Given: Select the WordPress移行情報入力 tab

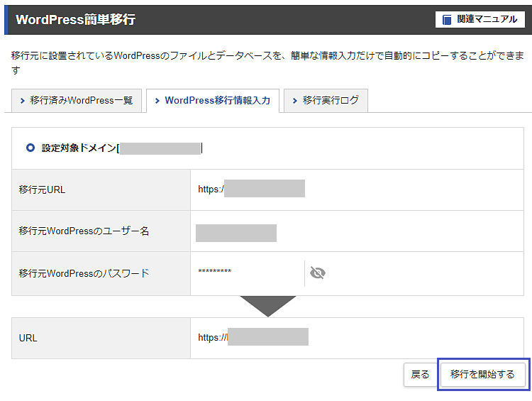Looking at the screenshot, I should pyautogui.click(x=213, y=101).
